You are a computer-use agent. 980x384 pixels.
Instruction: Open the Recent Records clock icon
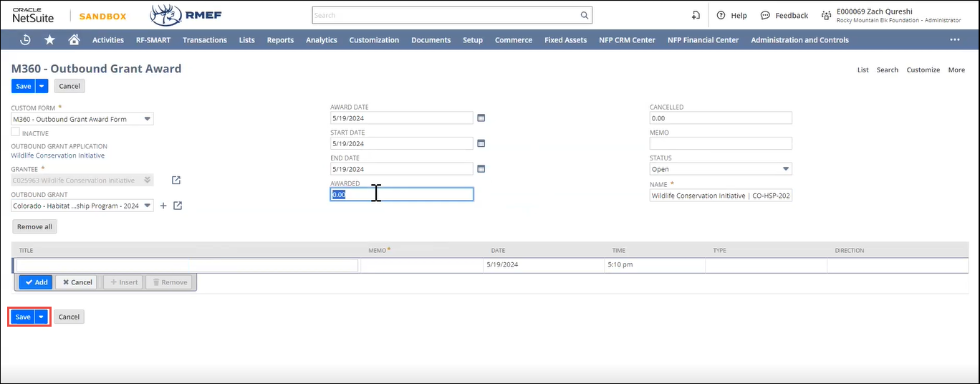coord(25,40)
